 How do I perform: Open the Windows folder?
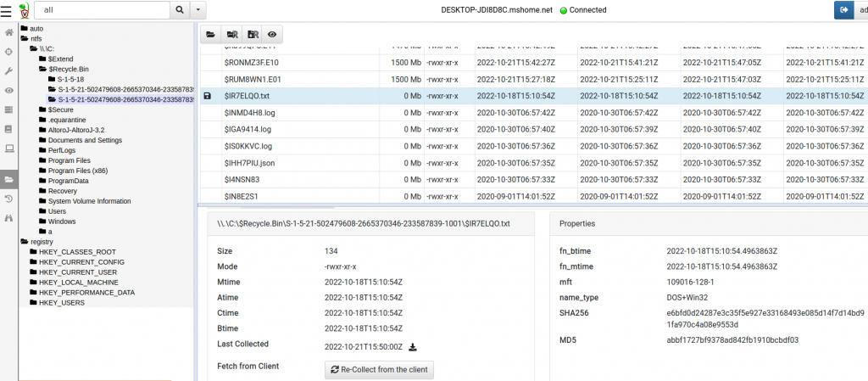tap(57, 221)
